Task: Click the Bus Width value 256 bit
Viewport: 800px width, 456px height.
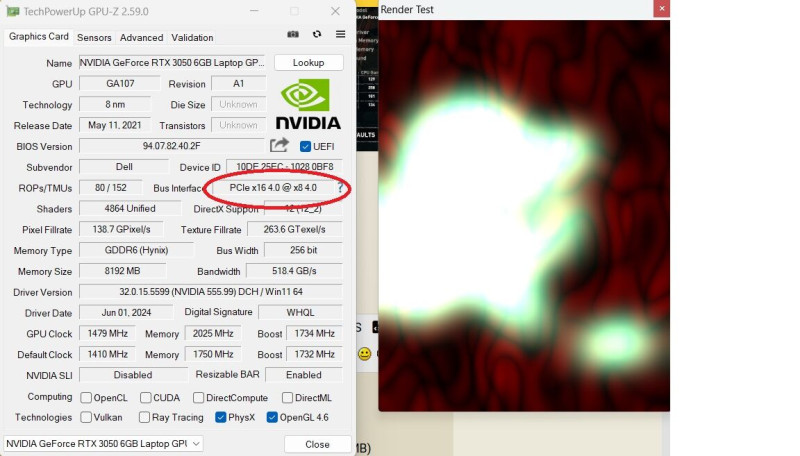Action: [x=303, y=250]
